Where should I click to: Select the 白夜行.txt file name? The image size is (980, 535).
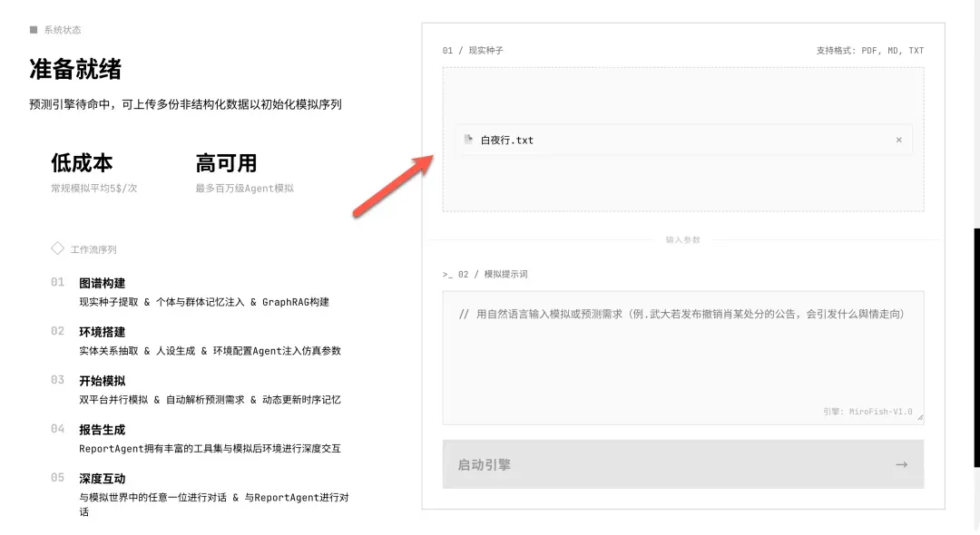[x=507, y=141]
